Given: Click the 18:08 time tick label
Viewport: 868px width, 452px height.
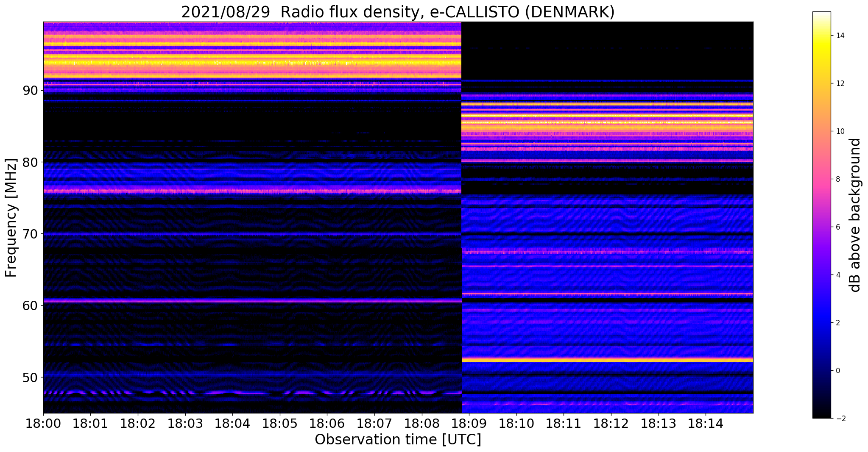Looking at the screenshot, I should click(x=421, y=424).
